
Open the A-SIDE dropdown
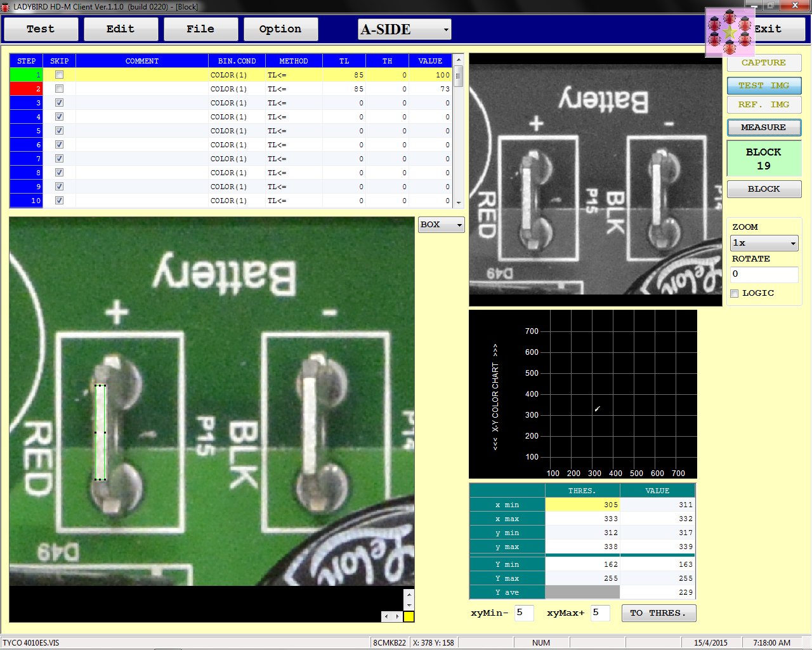405,29
